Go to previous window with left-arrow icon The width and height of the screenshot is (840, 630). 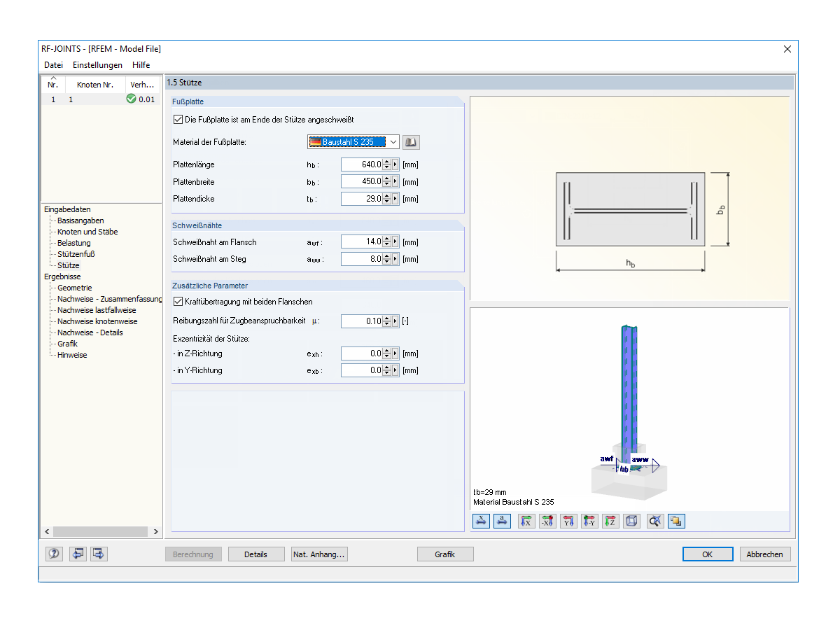(77, 554)
